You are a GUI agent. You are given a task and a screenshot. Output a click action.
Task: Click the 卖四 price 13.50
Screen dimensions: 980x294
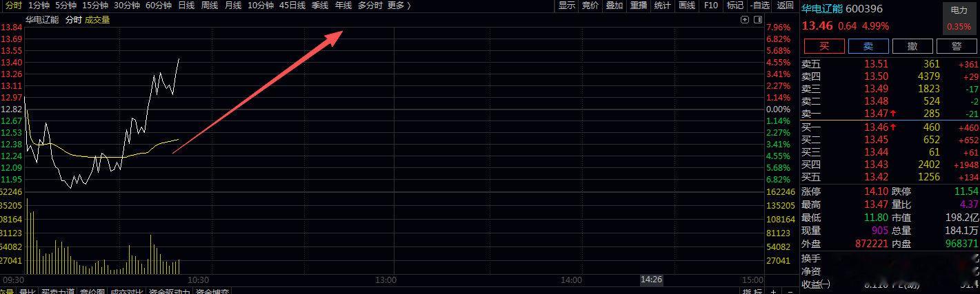coord(876,76)
